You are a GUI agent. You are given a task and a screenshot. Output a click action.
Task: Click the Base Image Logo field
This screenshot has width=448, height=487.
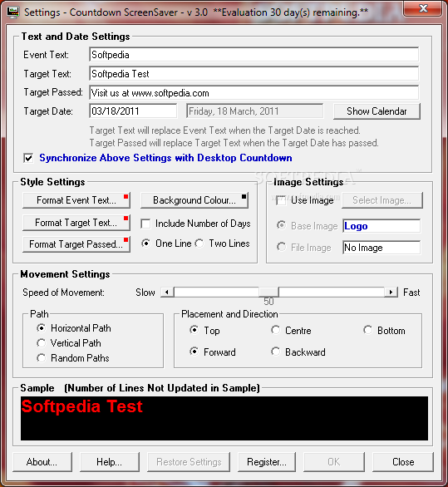click(x=382, y=226)
